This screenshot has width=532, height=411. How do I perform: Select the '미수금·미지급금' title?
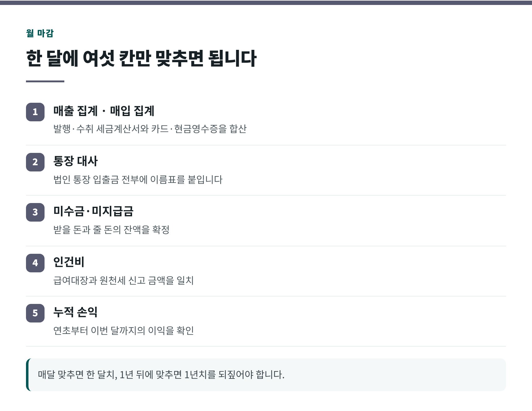point(93,211)
